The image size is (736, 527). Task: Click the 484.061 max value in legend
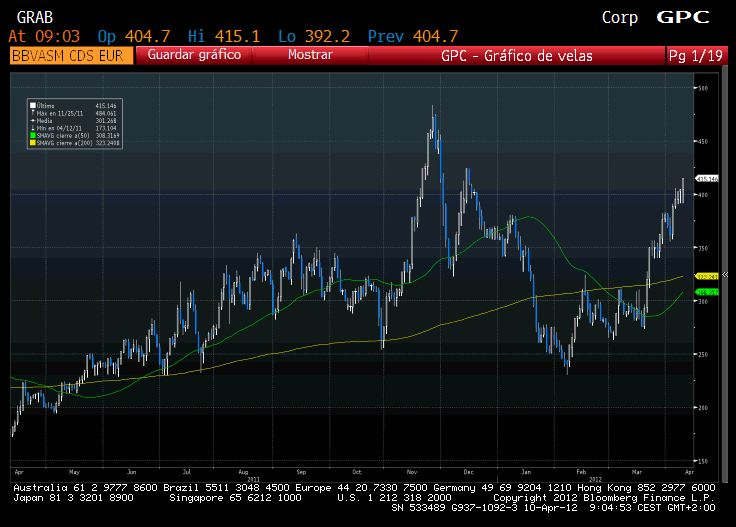pos(106,113)
